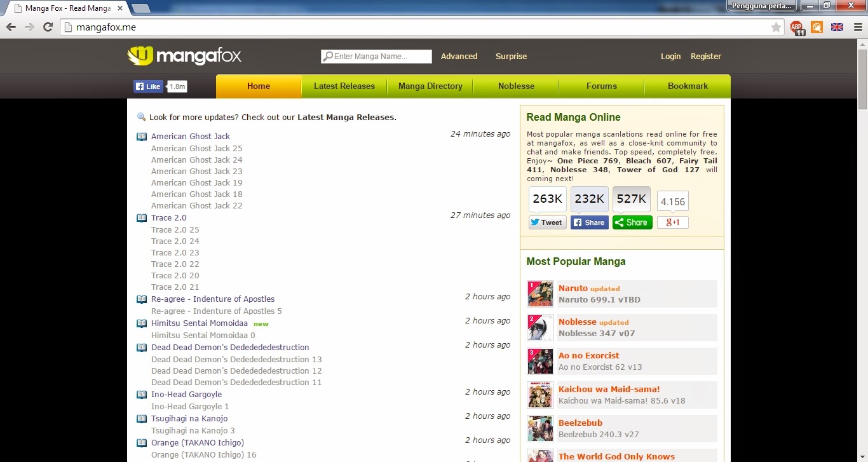
Task: Click the 1.8m Facebook like count
Action: [x=177, y=86]
